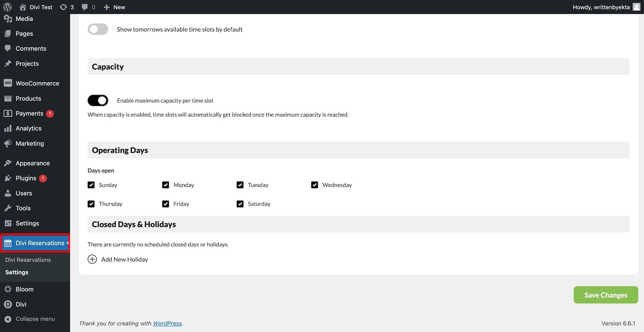Expand the Howdy writtenbyekta account menu
This screenshot has height=332, width=644.
click(x=605, y=7)
